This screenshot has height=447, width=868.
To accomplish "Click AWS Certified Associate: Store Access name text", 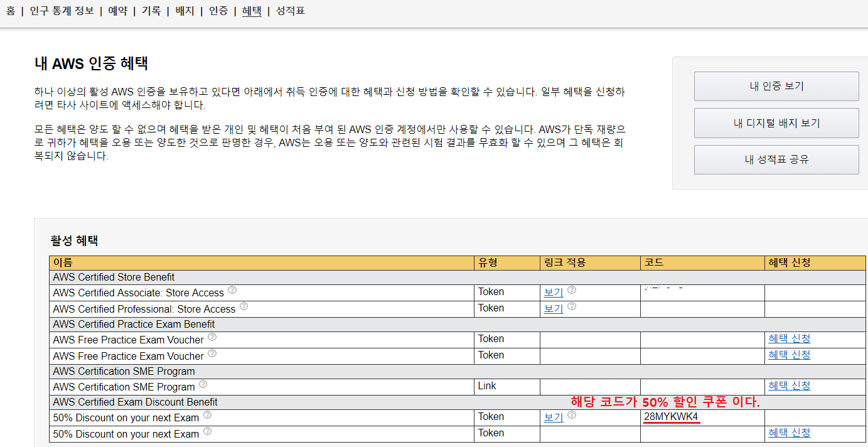I will [138, 293].
